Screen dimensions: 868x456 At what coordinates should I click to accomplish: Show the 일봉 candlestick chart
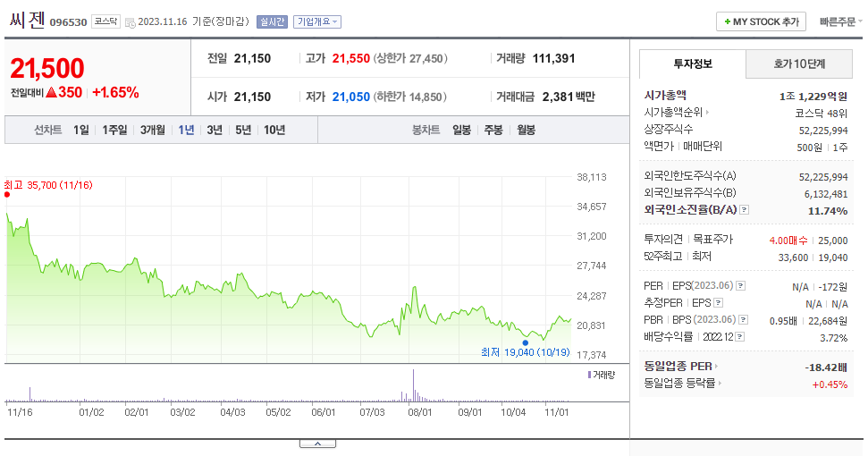(461, 130)
